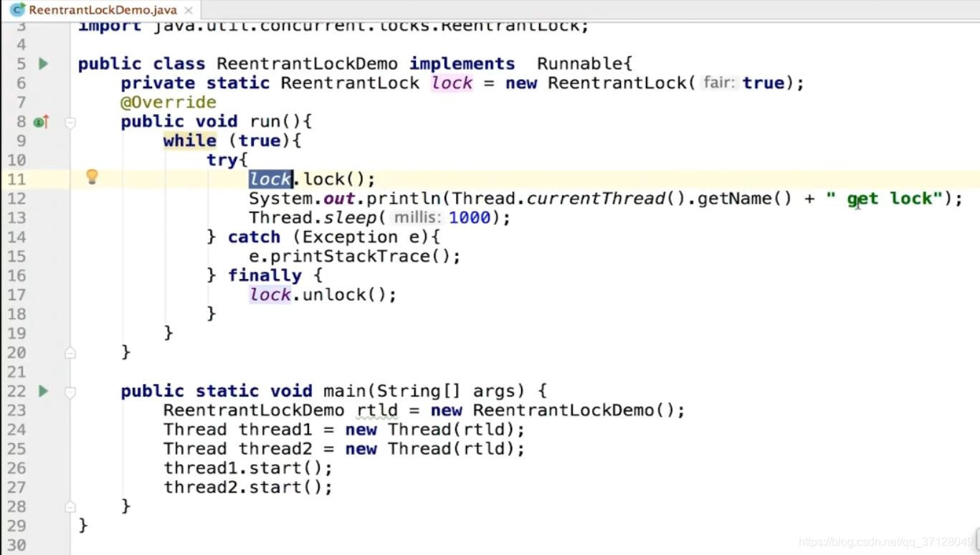Click the 'Exception' type on line 14
This screenshot has height=555, width=980.
click(350, 237)
